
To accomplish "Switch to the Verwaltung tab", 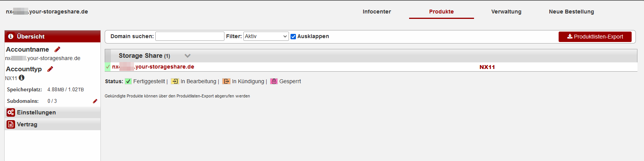I will click(506, 12).
